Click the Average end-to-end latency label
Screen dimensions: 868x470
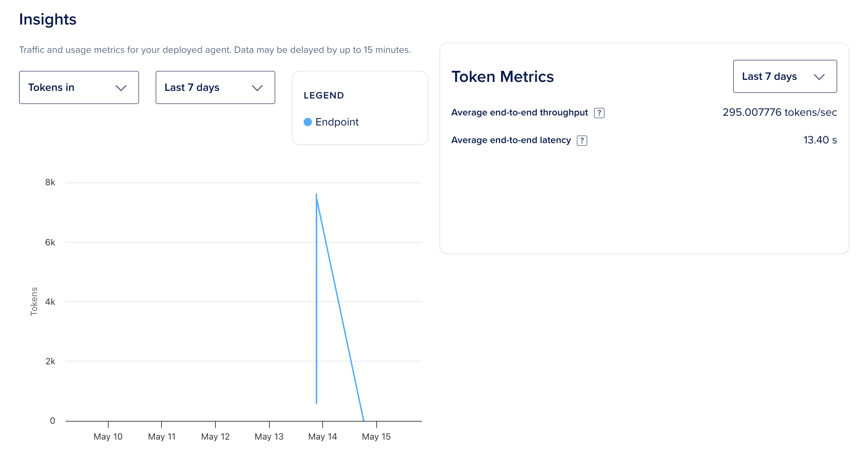(x=511, y=140)
